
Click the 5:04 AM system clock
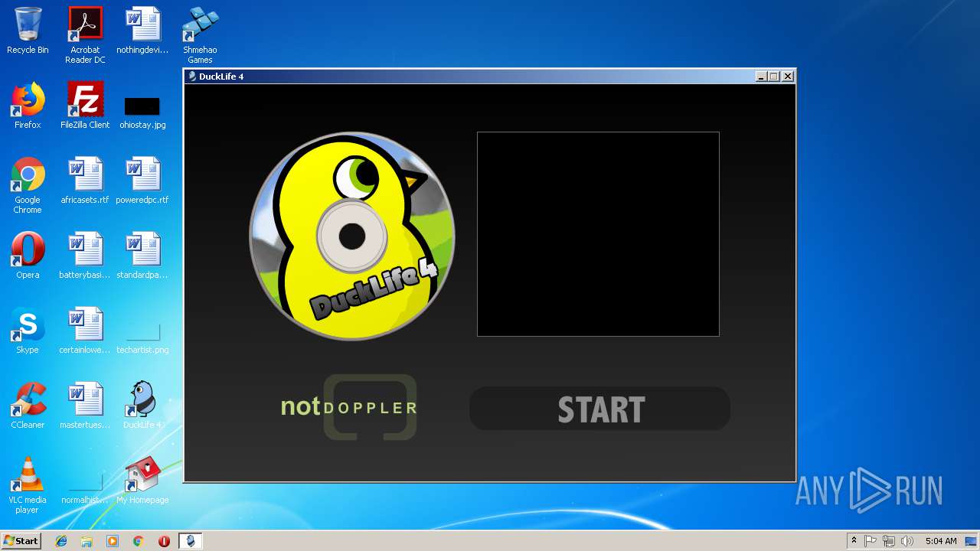point(941,541)
